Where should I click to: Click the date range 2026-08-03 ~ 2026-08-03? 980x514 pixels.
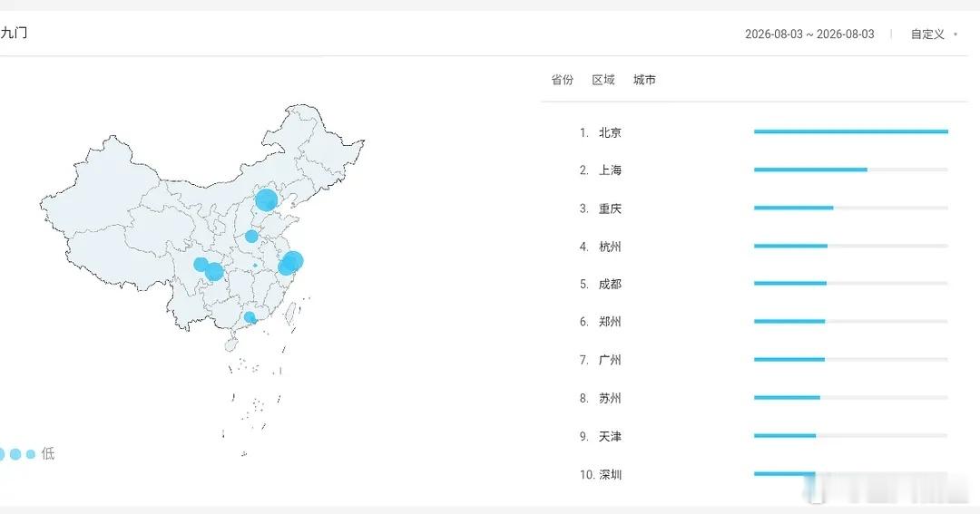pos(809,34)
